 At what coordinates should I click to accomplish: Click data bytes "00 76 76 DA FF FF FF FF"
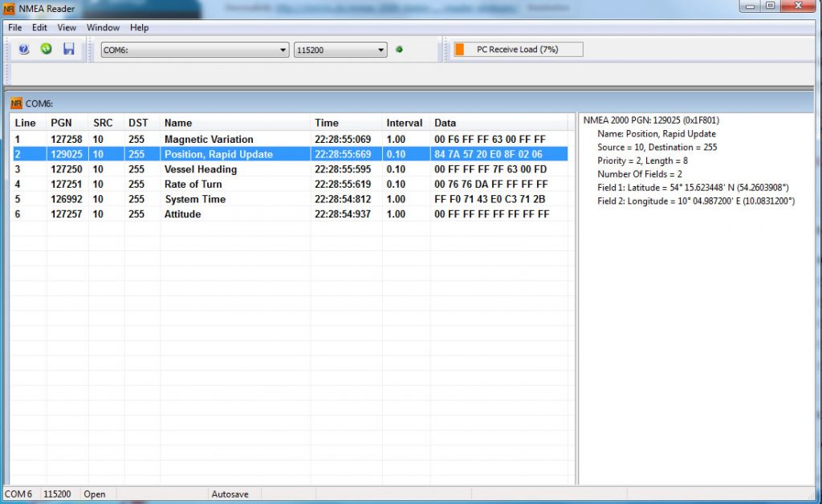pyautogui.click(x=491, y=185)
